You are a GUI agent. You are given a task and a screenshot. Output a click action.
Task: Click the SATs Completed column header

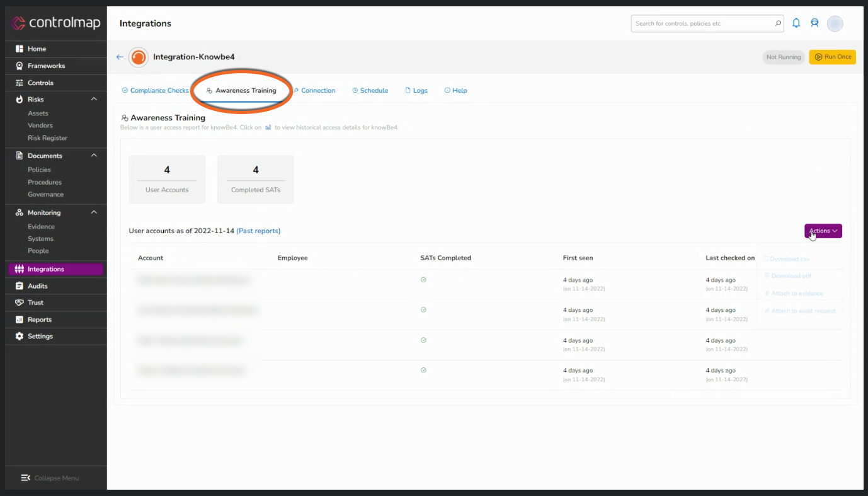[445, 258]
